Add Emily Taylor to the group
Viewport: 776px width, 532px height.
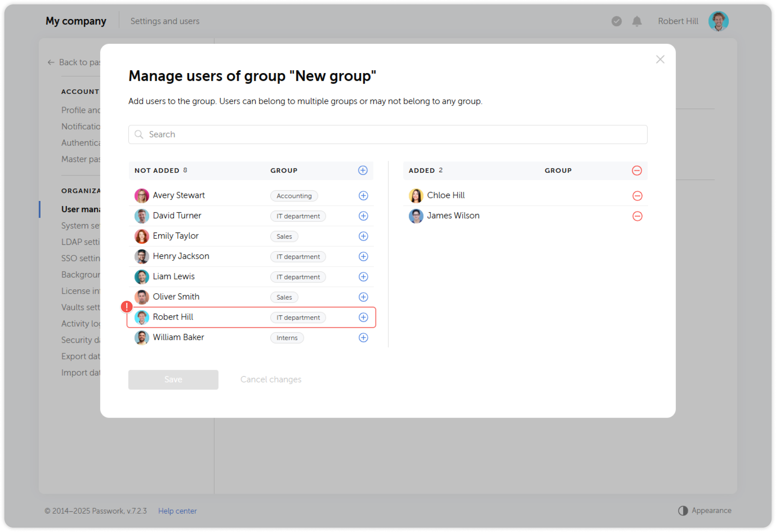click(x=363, y=236)
